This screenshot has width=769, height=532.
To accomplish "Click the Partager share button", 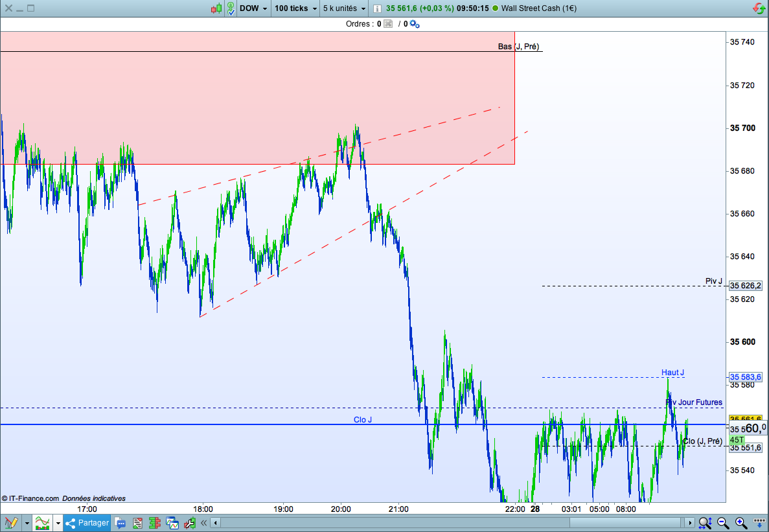I will (87, 523).
